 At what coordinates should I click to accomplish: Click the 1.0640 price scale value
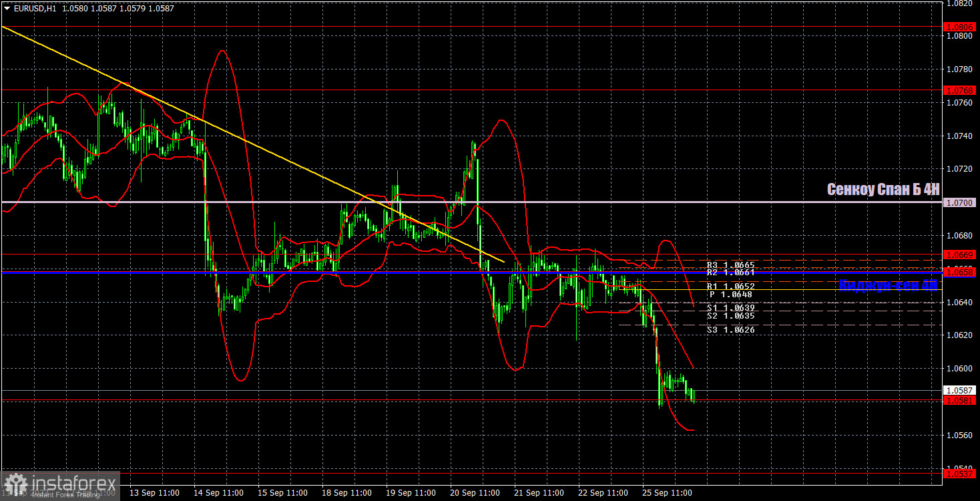click(961, 302)
